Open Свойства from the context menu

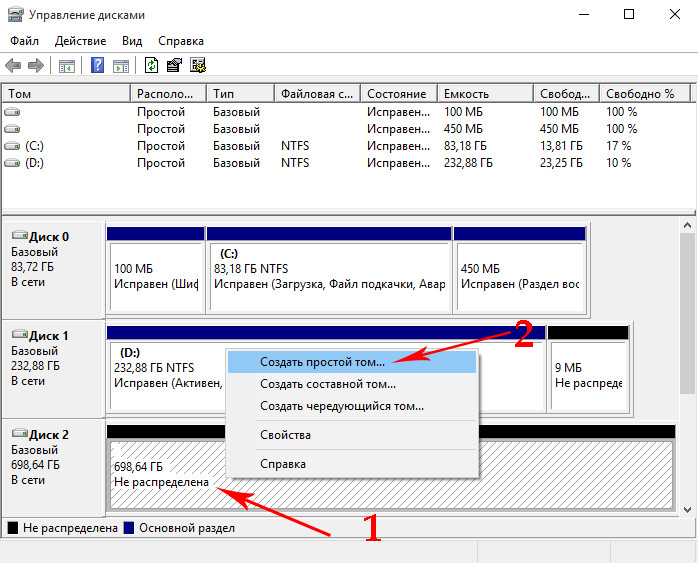coord(352,435)
